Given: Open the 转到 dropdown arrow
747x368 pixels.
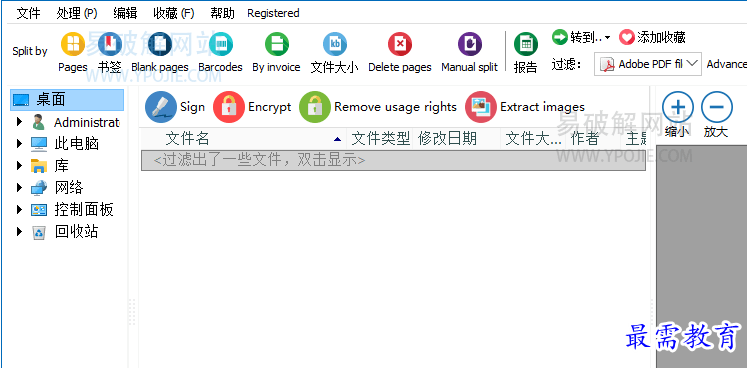Looking at the screenshot, I should click(x=607, y=38).
